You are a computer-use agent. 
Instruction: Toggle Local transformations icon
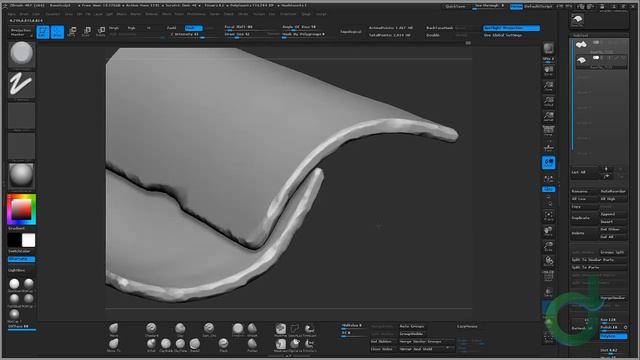549,163
